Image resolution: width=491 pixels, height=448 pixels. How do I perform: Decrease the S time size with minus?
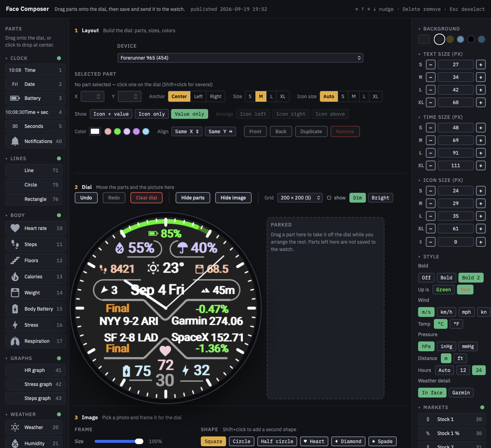click(x=431, y=128)
